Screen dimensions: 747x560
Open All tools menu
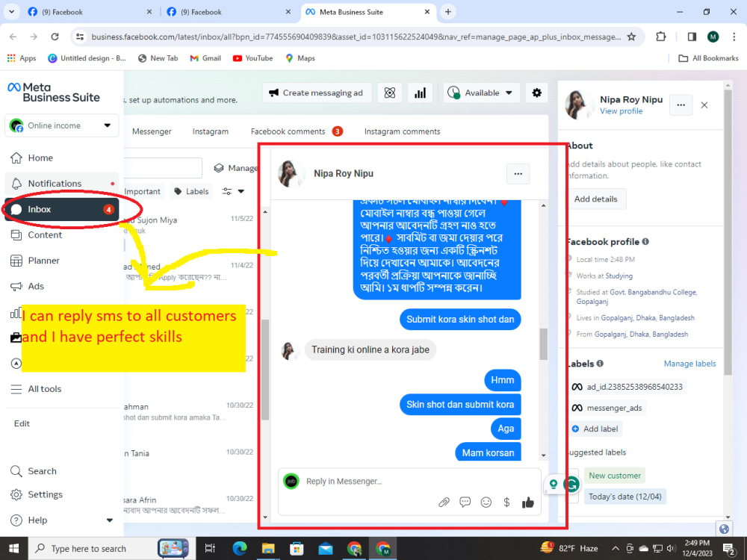coord(61,389)
